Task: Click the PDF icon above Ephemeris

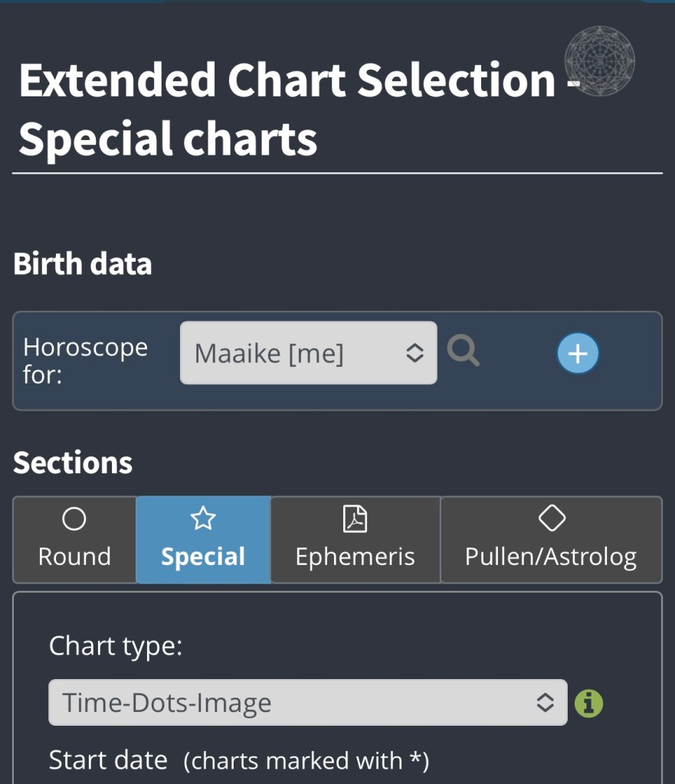Action: click(355, 519)
